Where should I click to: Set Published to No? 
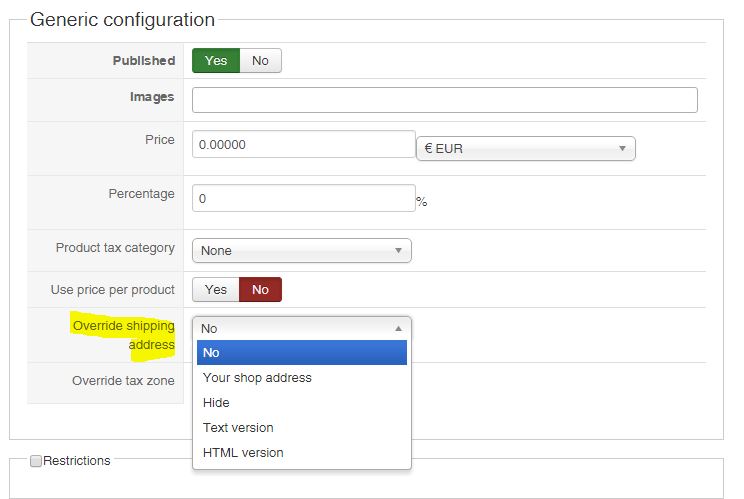pyautogui.click(x=260, y=61)
